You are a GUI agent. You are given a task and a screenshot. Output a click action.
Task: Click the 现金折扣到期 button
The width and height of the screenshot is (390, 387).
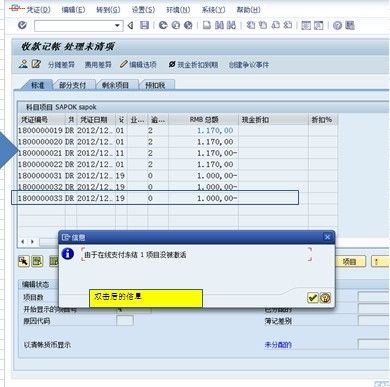[193, 65]
